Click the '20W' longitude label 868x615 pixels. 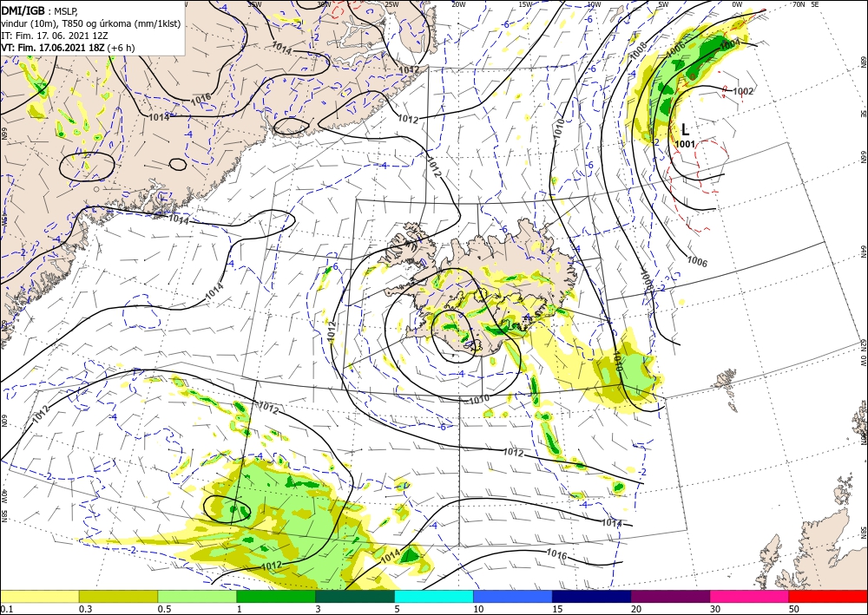(x=458, y=4)
